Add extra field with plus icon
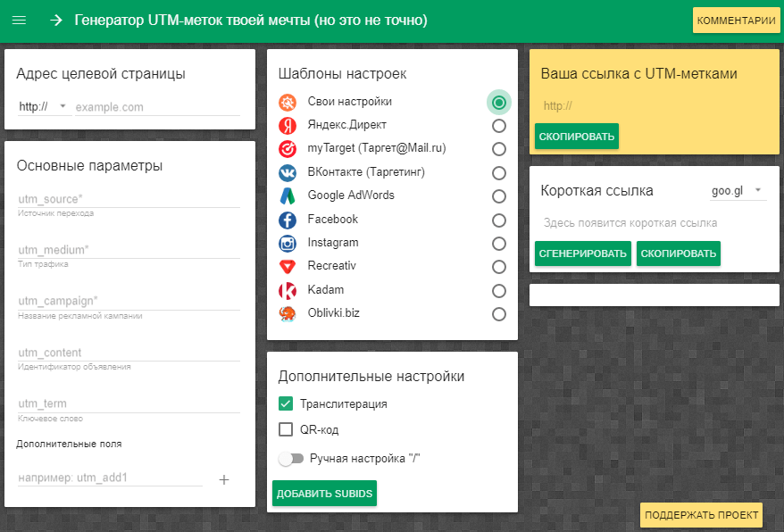Image resolution: width=784 pixels, height=532 pixels. pyautogui.click(x=224, y=480)
